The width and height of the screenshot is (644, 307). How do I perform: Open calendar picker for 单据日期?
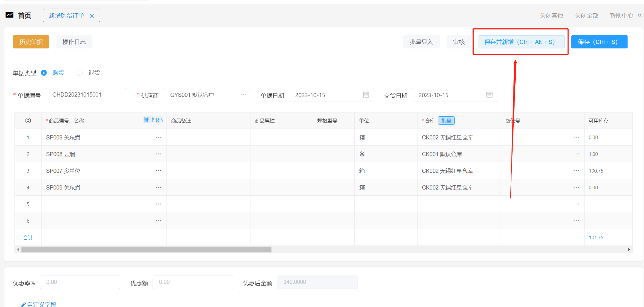pos(366,95)
